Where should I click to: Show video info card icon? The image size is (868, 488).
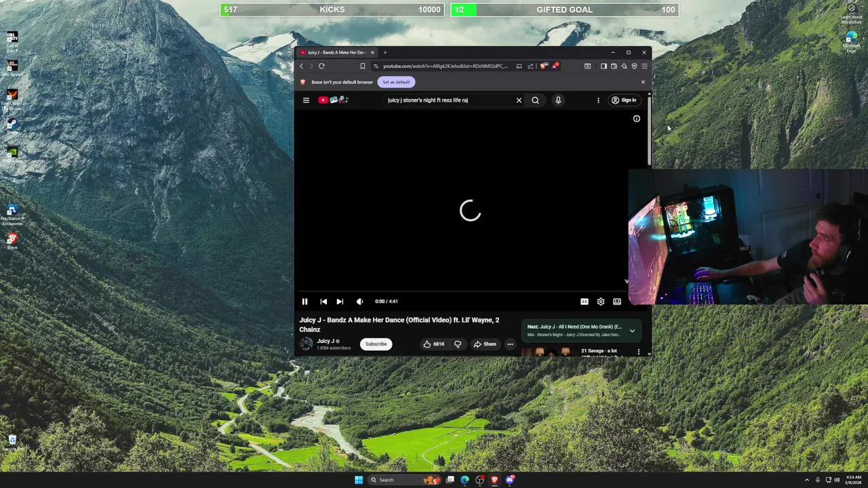pos(637,119)
